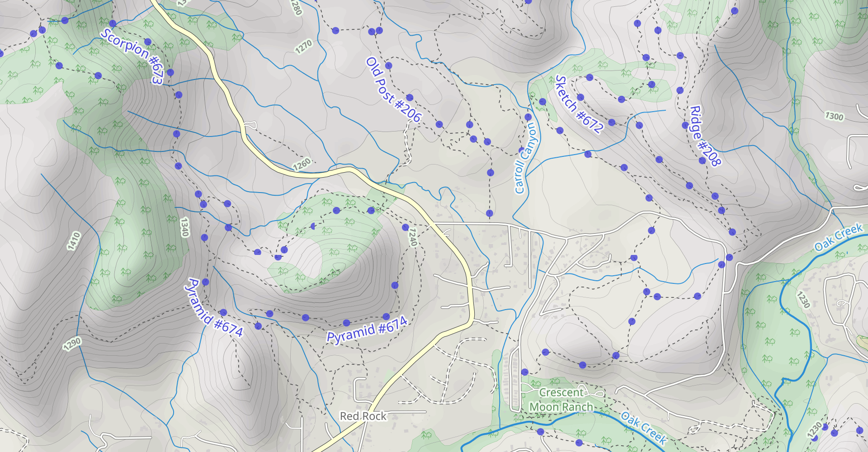Click the Oak Creek label below Crescent Moon Ranch
This screenshot has width=868, height=452.
(644, 428)
